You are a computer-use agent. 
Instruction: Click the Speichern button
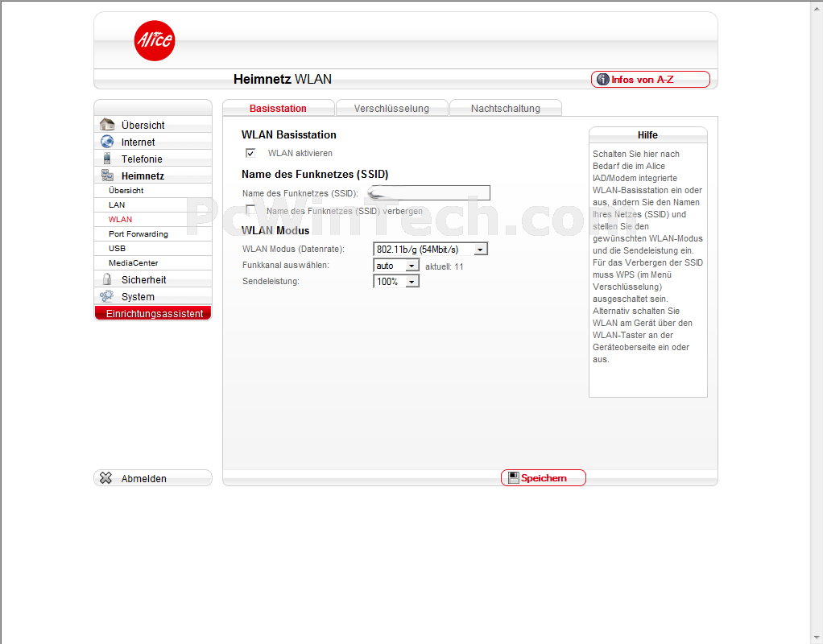point(544,478)
